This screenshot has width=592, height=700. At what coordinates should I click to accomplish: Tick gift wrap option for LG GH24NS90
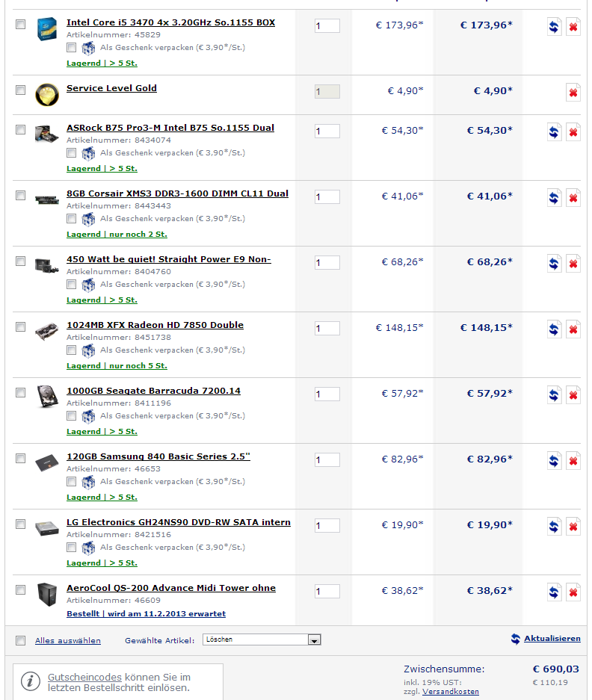[72, 547]
